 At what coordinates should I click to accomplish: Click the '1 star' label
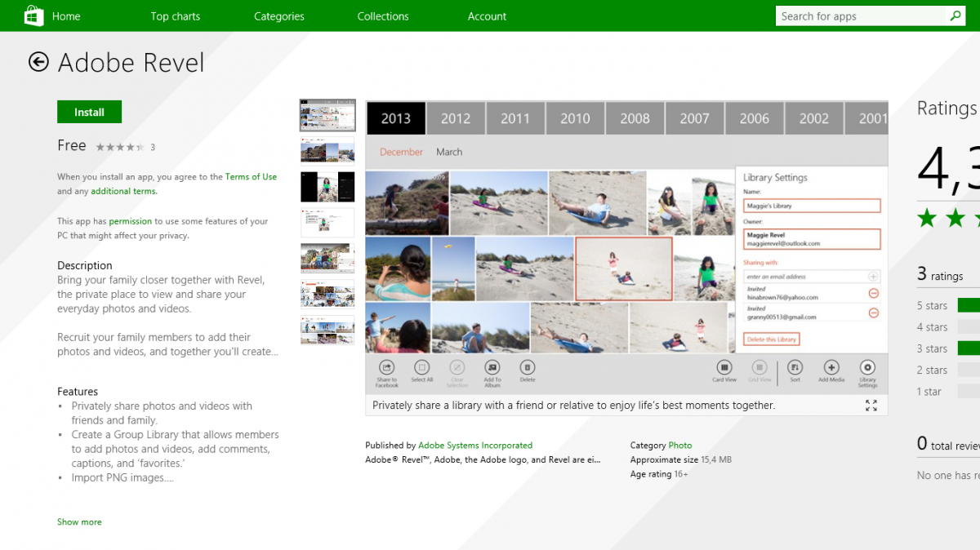pos(929,392)
